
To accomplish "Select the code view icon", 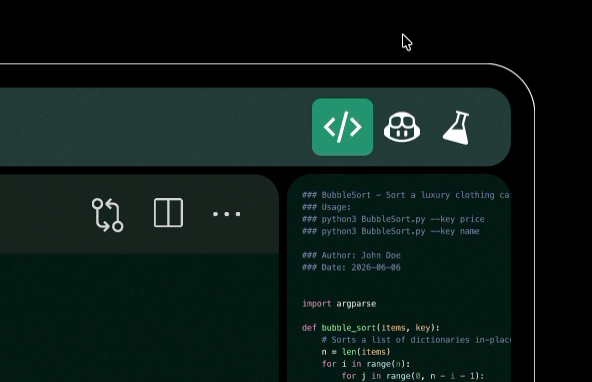I will 342,127.
